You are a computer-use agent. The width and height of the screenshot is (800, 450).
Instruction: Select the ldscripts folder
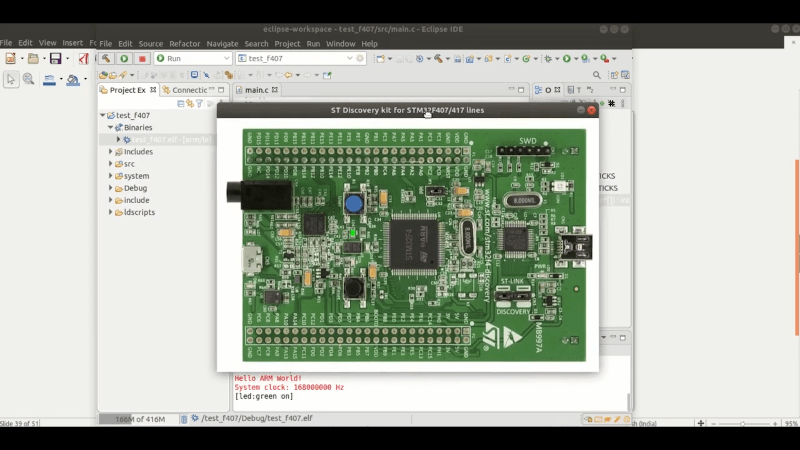coord(139,212)
